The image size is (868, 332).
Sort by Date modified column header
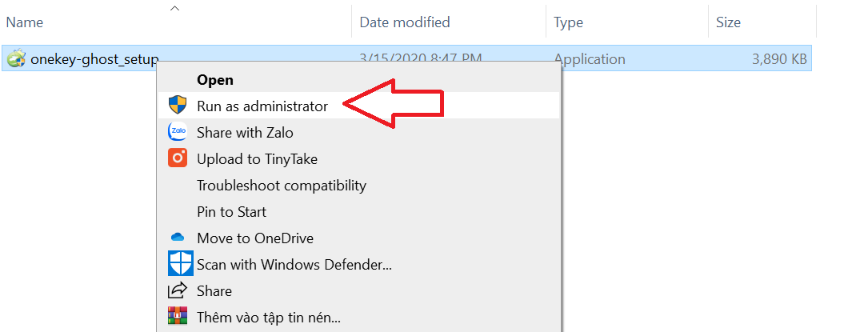(x=405, y=22)
